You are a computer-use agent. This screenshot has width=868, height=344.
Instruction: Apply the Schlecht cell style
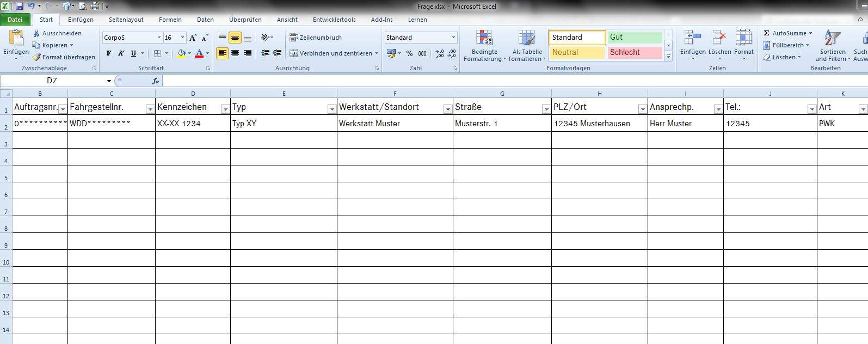635,52
